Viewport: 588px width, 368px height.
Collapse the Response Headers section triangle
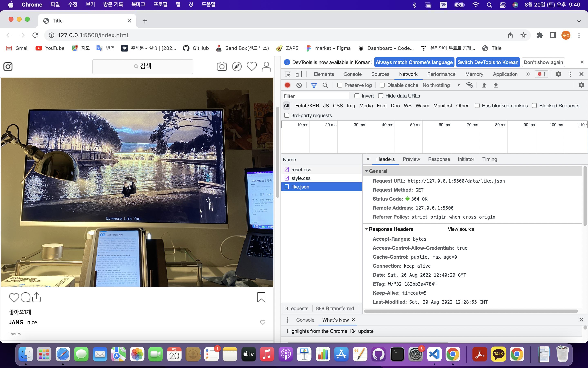point(366,229)
